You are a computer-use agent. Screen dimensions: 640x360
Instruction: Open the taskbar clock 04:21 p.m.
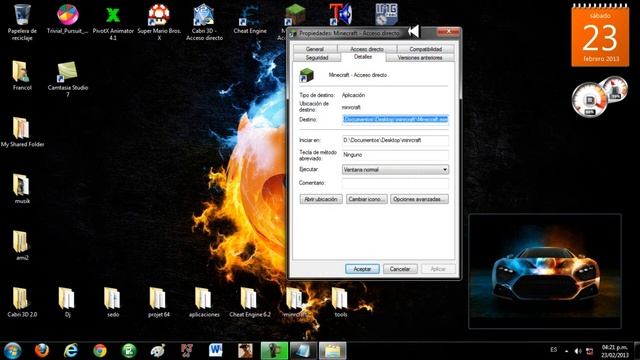click(x=614, y=351)
